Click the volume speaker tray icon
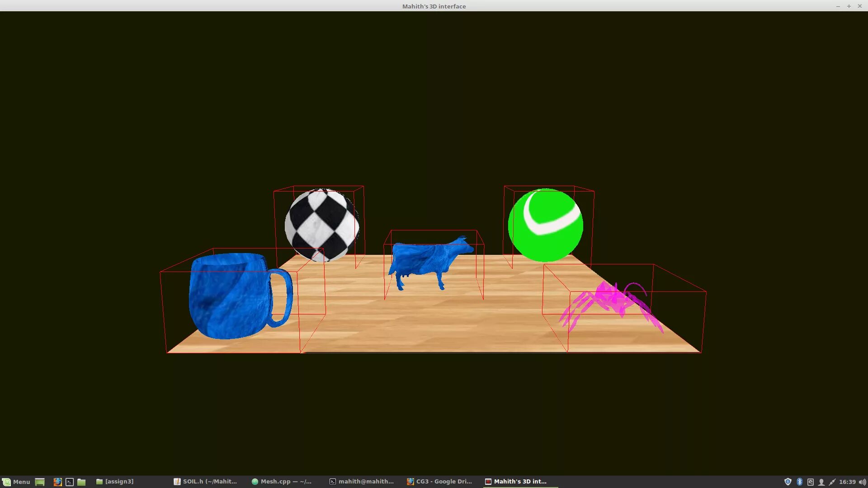Viewport: 868px width, 488px height. pos(862,482)
